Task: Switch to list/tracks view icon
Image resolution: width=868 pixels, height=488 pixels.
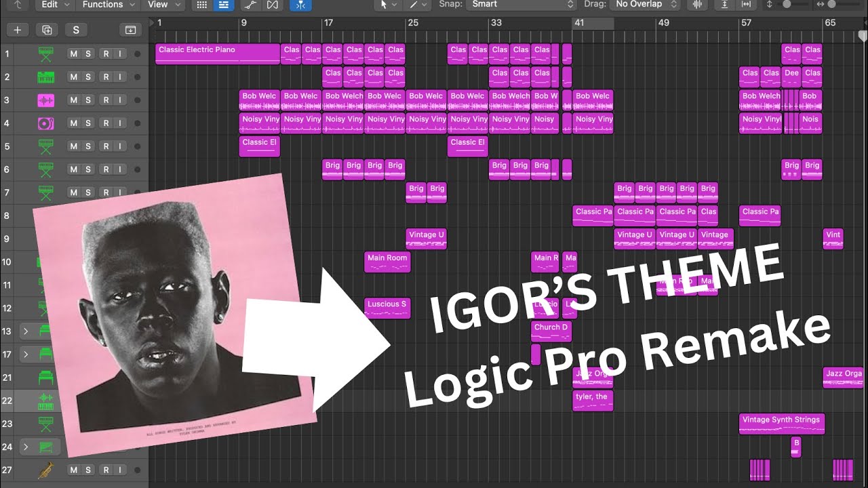Action: (x=222, y=5)
